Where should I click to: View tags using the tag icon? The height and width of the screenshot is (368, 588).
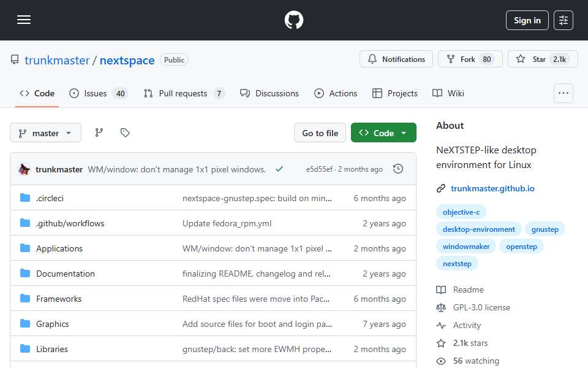point(125,132)
